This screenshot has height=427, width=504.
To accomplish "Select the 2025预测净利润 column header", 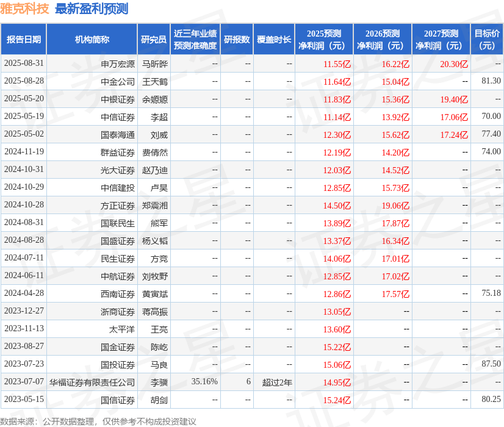I will tap(324, 39).
